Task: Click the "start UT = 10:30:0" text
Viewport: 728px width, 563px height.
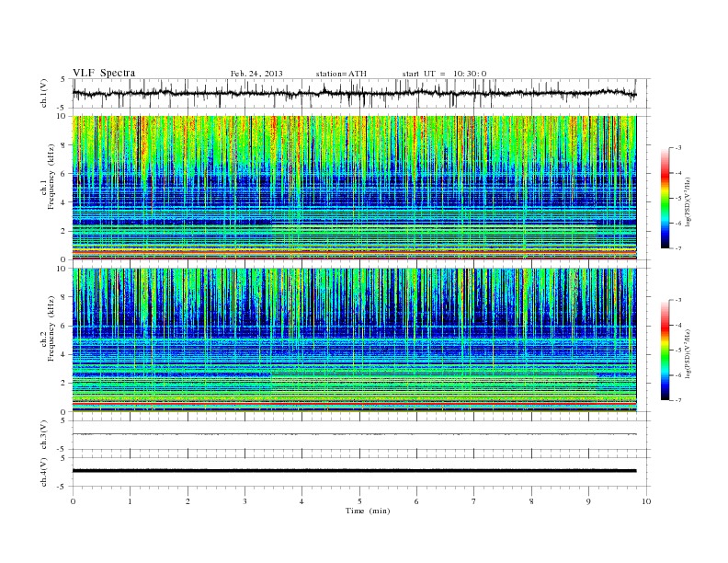Action: coord(444,74)
